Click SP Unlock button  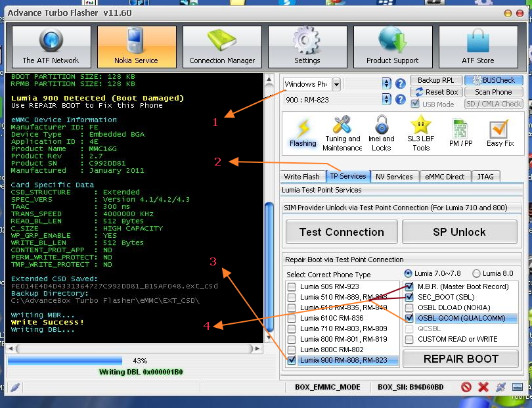pos(459,232)
